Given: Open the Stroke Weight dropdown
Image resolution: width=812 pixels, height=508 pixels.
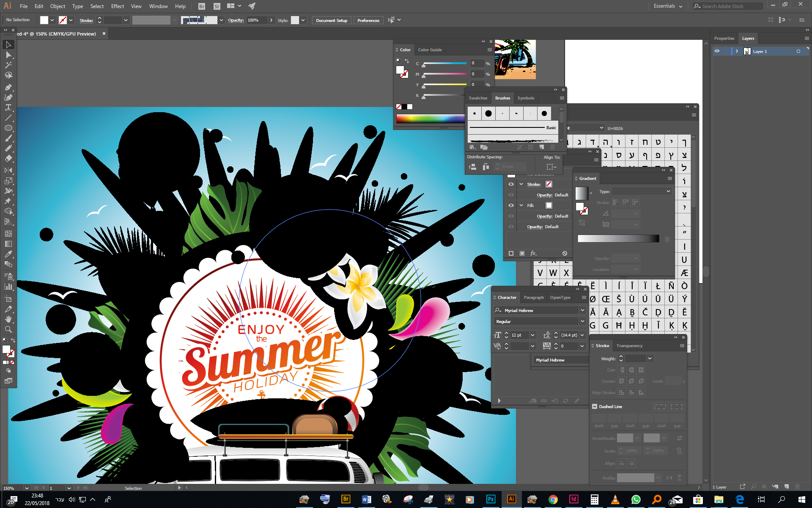Looking at the screenshot, I should pos(650,359).
